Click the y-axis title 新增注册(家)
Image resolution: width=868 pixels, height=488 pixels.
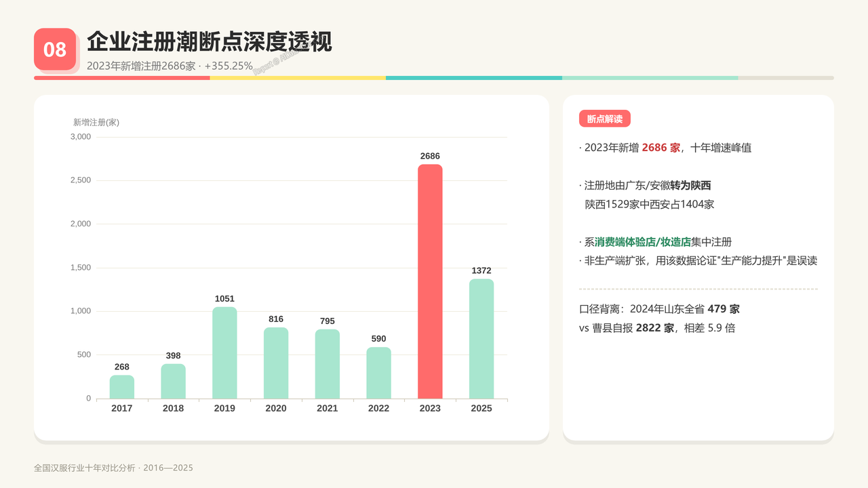point(96,122)
